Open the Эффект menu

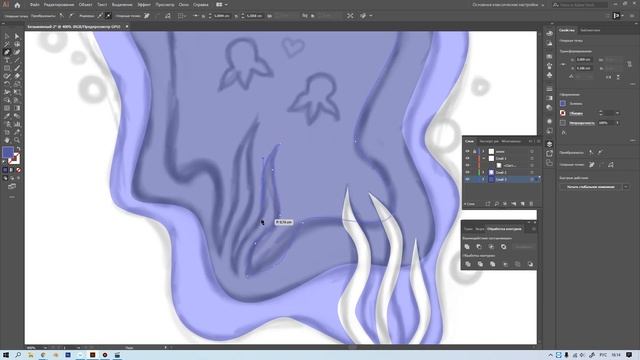tap(144, 5)
